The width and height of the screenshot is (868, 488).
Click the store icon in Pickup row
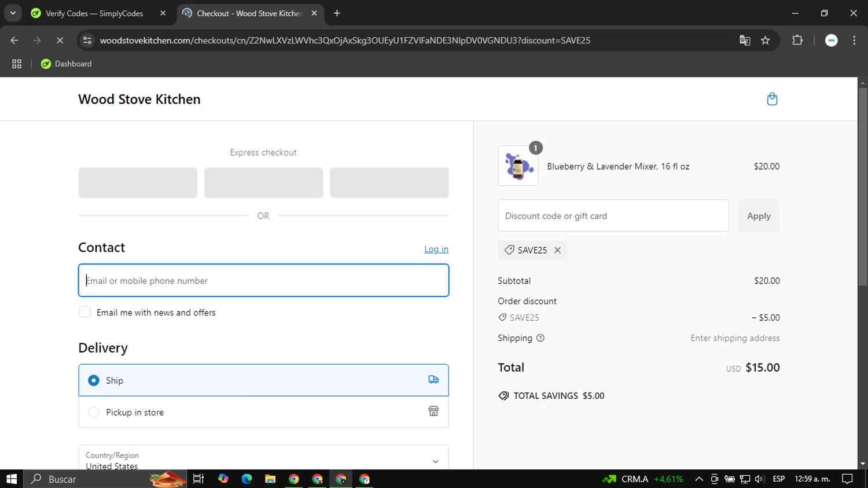pyautogui.click(x=433, y=412)
